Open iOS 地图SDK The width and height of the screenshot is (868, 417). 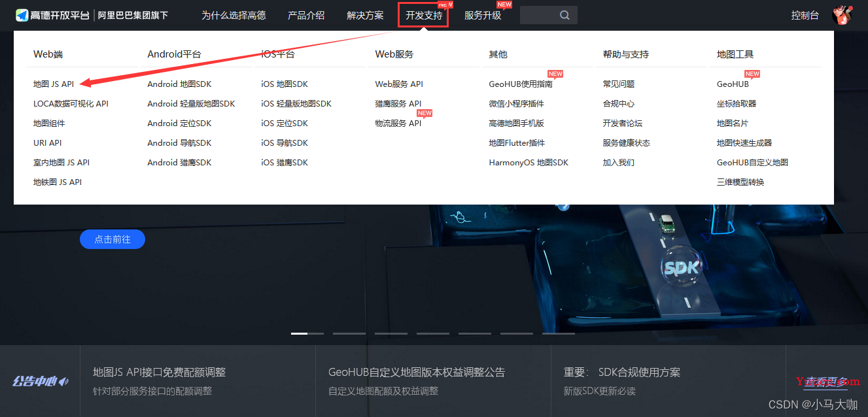point(285,84)
